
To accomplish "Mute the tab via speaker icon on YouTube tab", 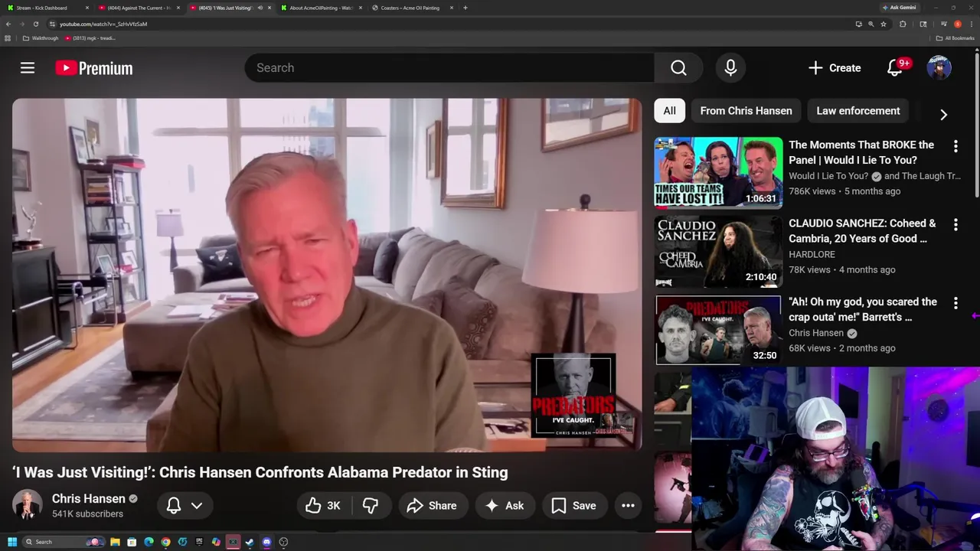I will (x=260, y=8).
